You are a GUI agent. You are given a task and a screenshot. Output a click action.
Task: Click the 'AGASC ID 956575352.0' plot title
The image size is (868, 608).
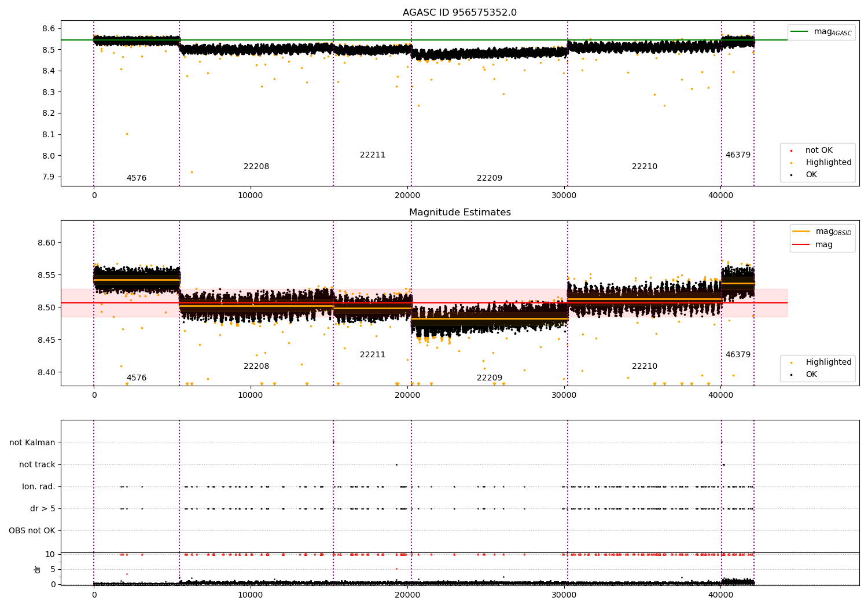click(460, 13)
